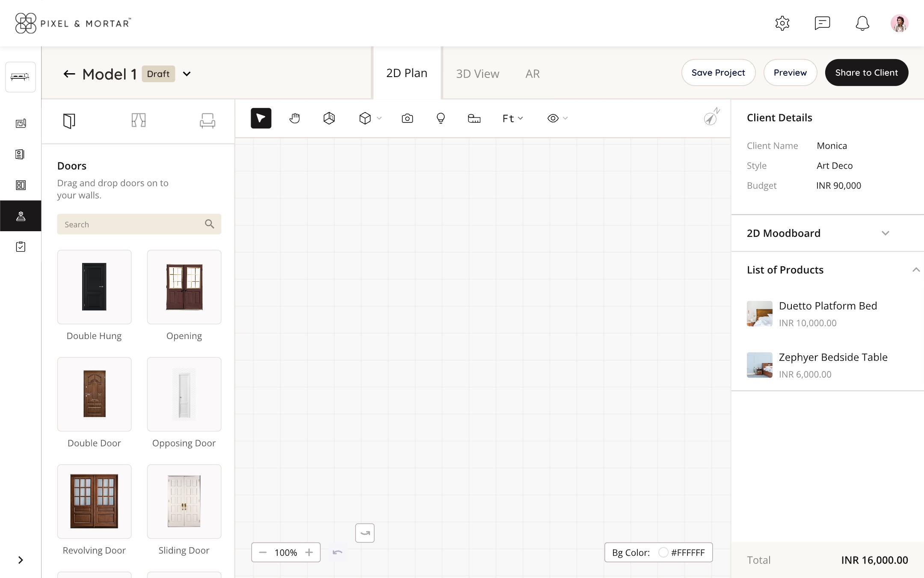Viewport: 924px width, 578px height.
Task: Toggle the lightbulb lighting tool
Action: (441, 118)
